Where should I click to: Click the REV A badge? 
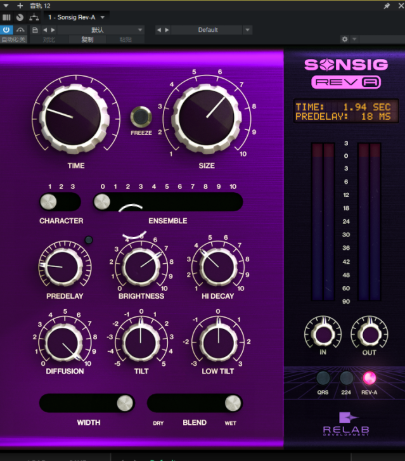[346, 82]
